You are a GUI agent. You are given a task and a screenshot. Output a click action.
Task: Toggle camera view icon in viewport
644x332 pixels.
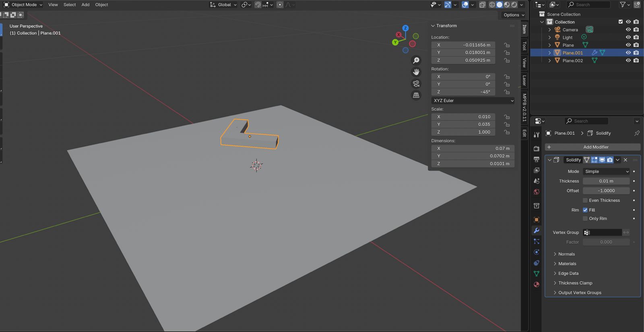pos(416,84)
